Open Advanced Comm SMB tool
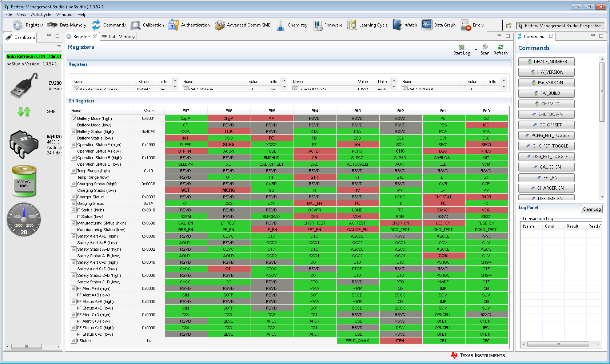 pyautogui.click(x=243, y=25)
